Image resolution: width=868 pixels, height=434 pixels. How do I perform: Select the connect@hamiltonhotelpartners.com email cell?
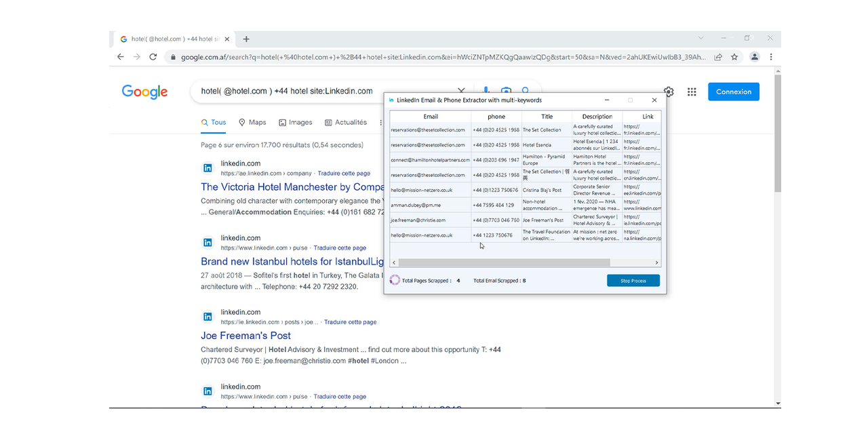(x=431, y=160)
